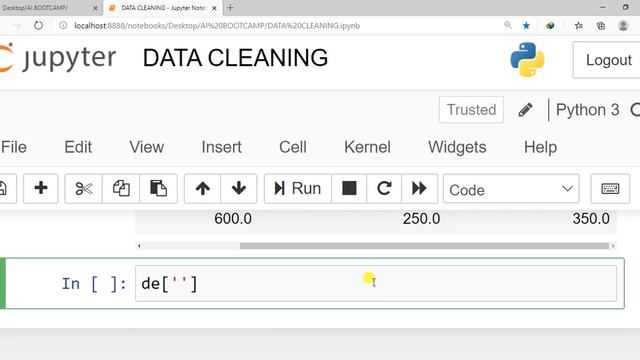Click the Logout button

pos(608,60)
